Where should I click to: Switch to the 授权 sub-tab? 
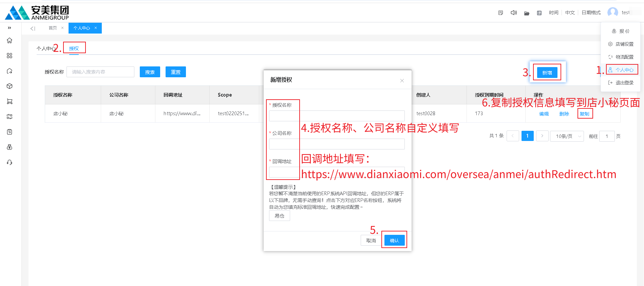(74, 48)
